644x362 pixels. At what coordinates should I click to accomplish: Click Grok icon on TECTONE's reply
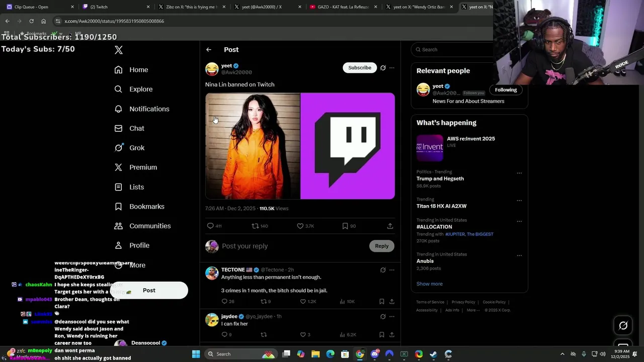pos(383,270)
